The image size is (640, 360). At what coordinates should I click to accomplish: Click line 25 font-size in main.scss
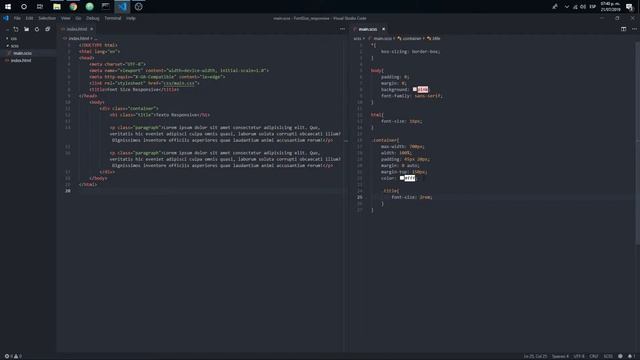pyautogui.click(x=411, y=197)
